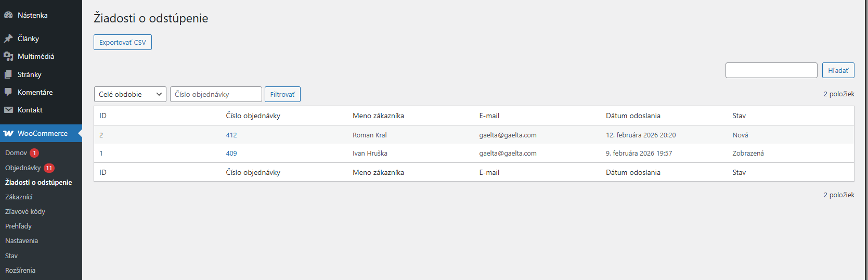Image resolution: width=868 pixels, height=280 pixels.
Task: Open Rozšírenia submenu item
Action: click(20, 271)
